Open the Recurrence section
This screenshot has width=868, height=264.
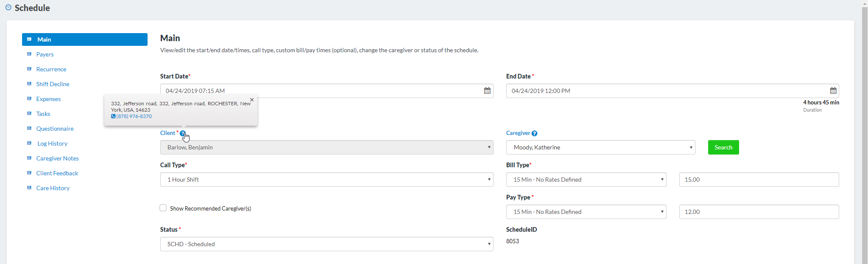point(51,69)
